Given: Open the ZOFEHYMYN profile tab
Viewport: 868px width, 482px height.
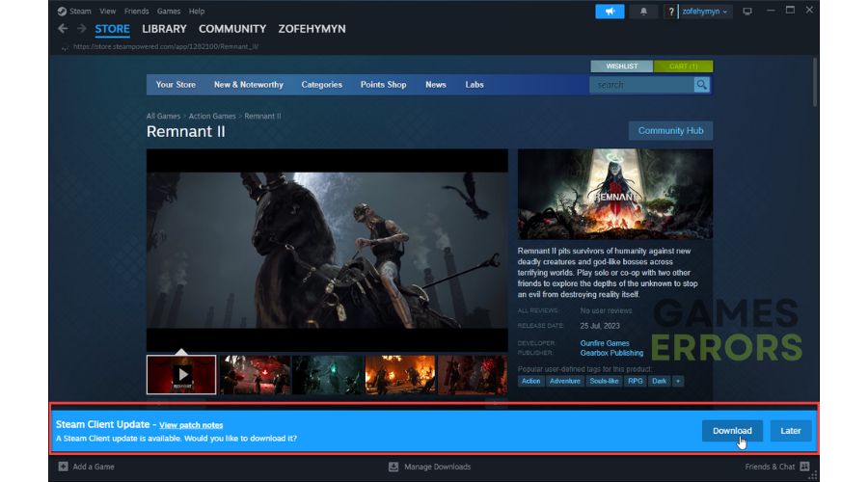Looking at the screenshot, I should (312, 29).
